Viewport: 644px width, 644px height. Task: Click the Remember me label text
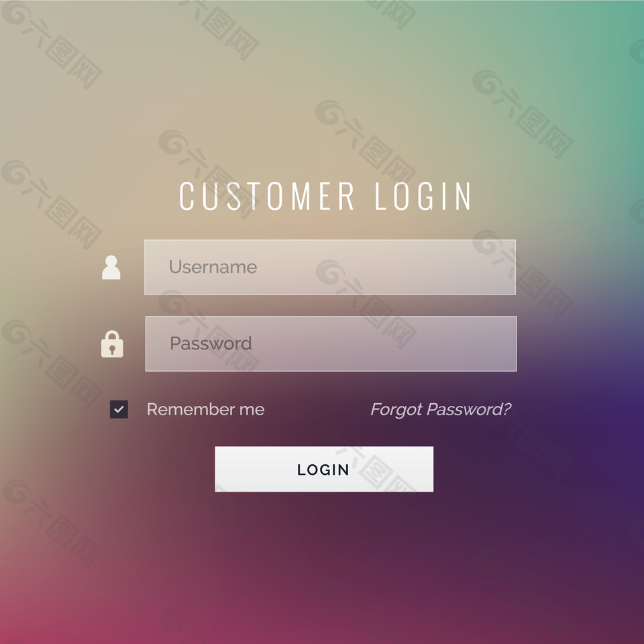(205, 409)
